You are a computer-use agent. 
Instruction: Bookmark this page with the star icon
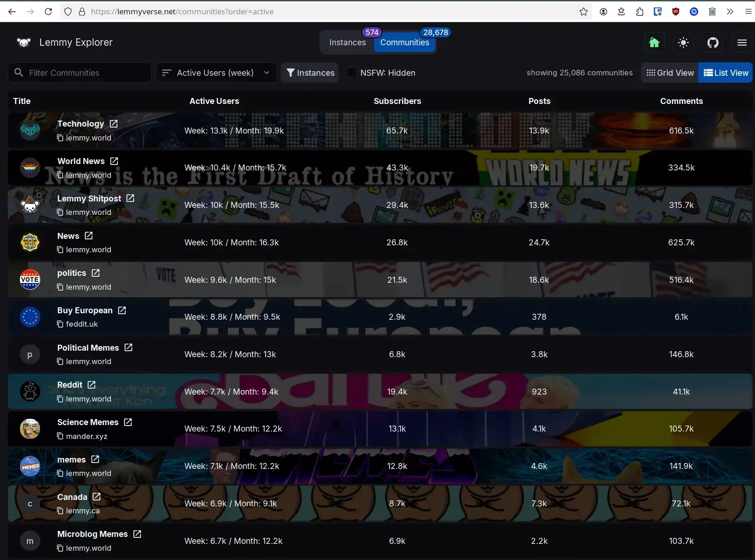[584, 12]
